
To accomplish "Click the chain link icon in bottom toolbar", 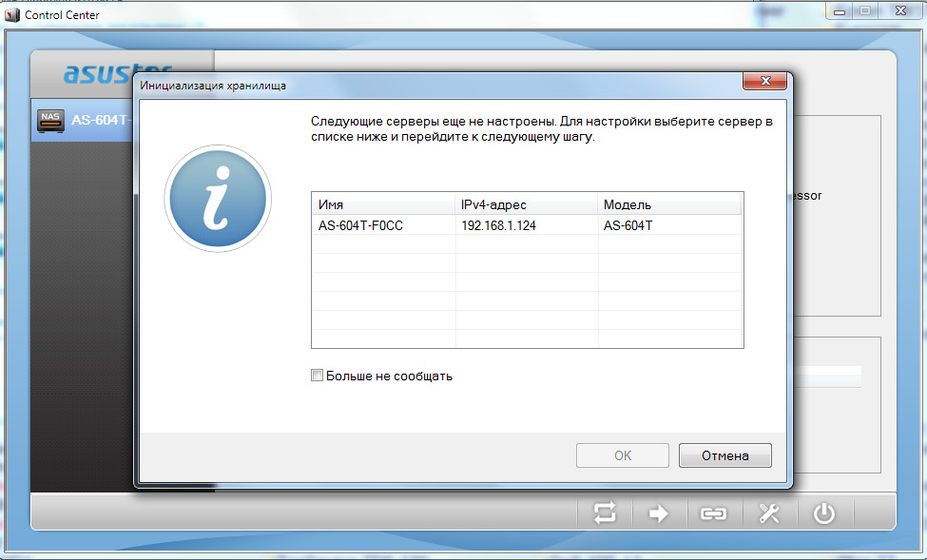I will click(x=713, y=513).
